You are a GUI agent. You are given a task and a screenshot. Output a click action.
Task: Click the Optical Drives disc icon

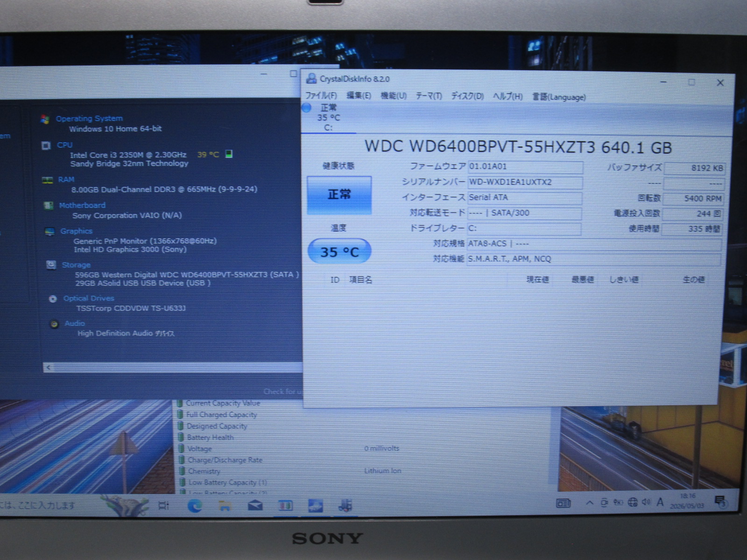point(53,299)
